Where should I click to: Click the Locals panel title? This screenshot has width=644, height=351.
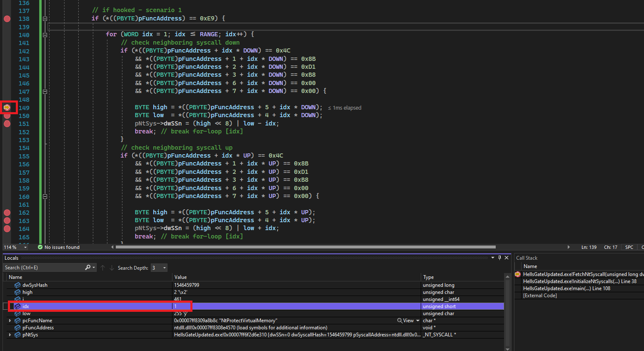pos(11,258)
